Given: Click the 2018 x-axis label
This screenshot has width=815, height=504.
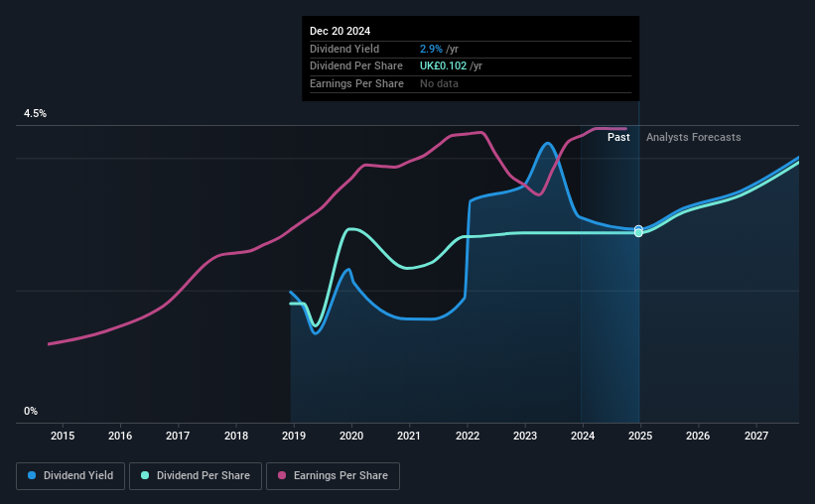Looking at the screenshot, I should pyautogui.click(x=236, y=436).
